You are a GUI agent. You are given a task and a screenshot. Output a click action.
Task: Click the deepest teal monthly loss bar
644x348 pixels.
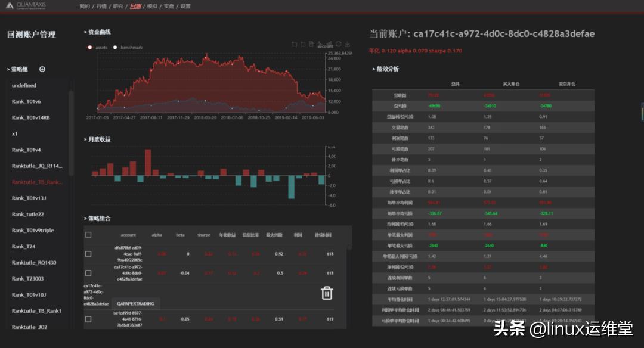coord(291,187)
